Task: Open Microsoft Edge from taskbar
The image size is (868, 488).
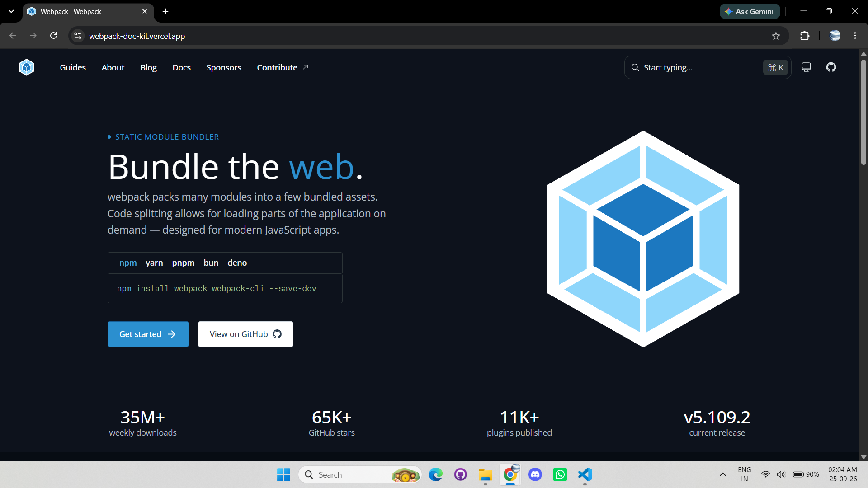Action: pos(436,474)
